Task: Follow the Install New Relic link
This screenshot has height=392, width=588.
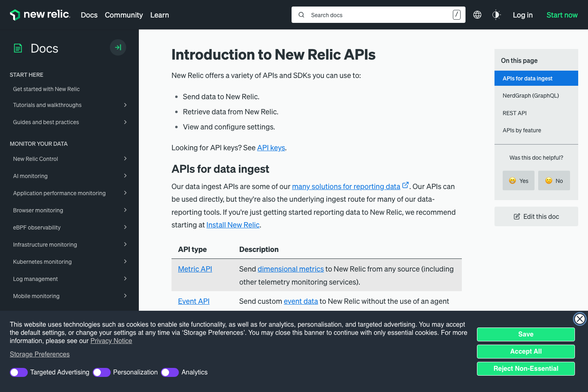Action: coord(233,225)
